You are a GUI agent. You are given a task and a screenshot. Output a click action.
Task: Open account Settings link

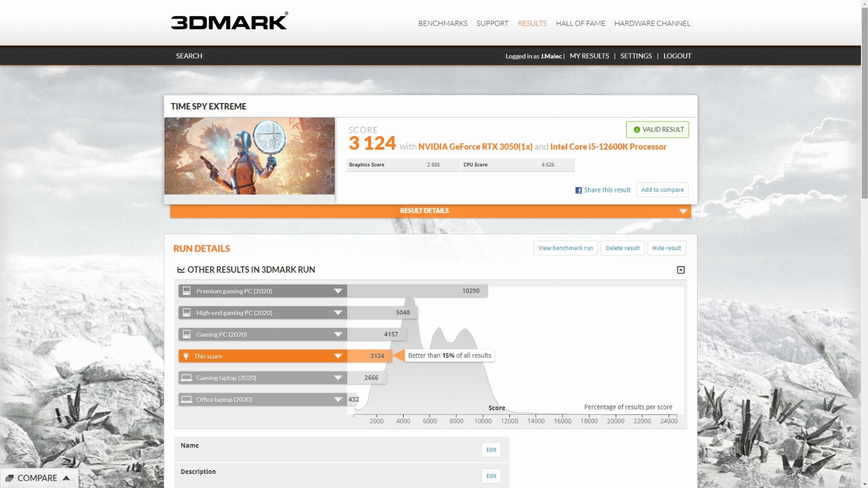click(636, 56)
